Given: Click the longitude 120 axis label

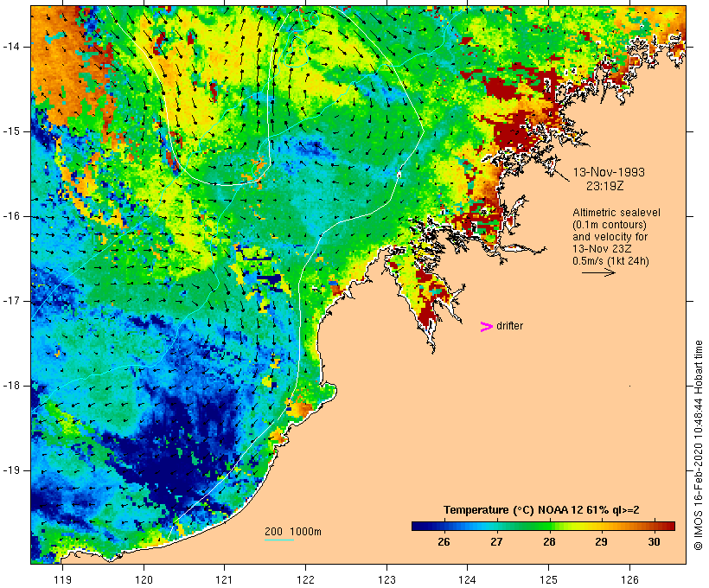Looking at the screenshot, I should [144, 580].
